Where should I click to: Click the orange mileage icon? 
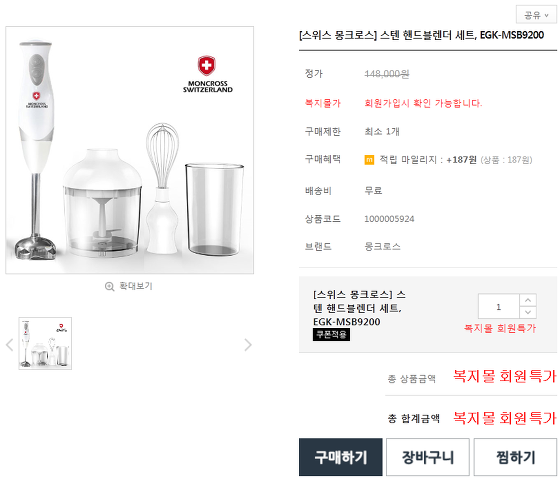pyautogui.click(x=369, y=160)
